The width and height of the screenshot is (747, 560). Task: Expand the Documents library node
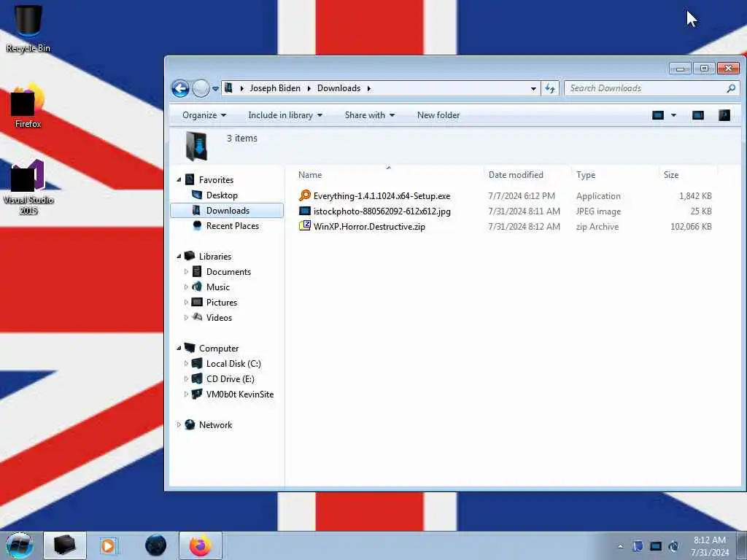(x=186, y=271)
